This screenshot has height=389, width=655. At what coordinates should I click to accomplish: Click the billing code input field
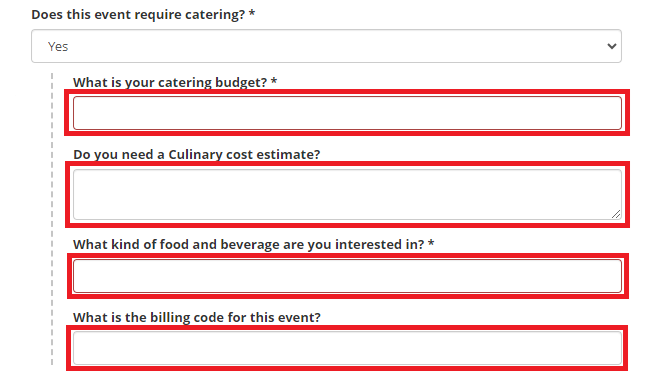coord(347,348)
